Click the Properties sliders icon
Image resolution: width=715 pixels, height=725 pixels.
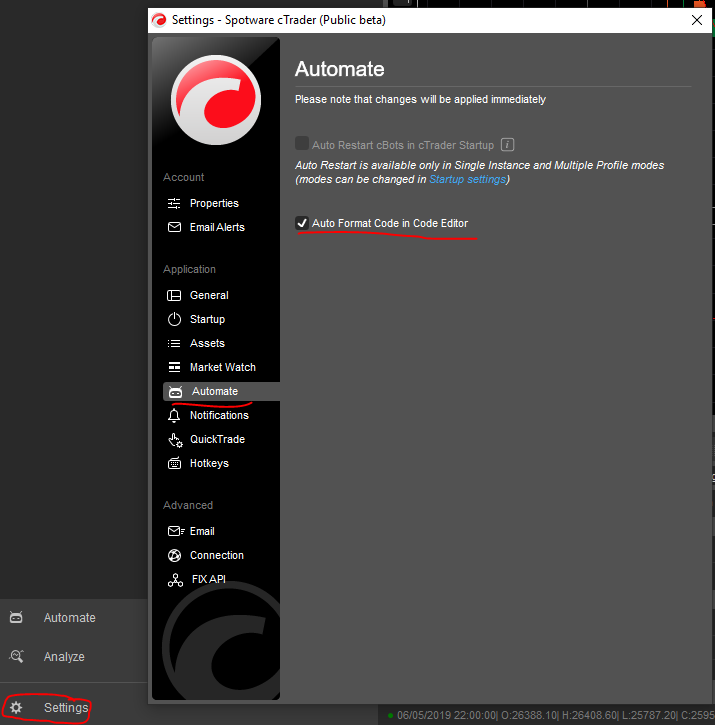coord(174,203)
